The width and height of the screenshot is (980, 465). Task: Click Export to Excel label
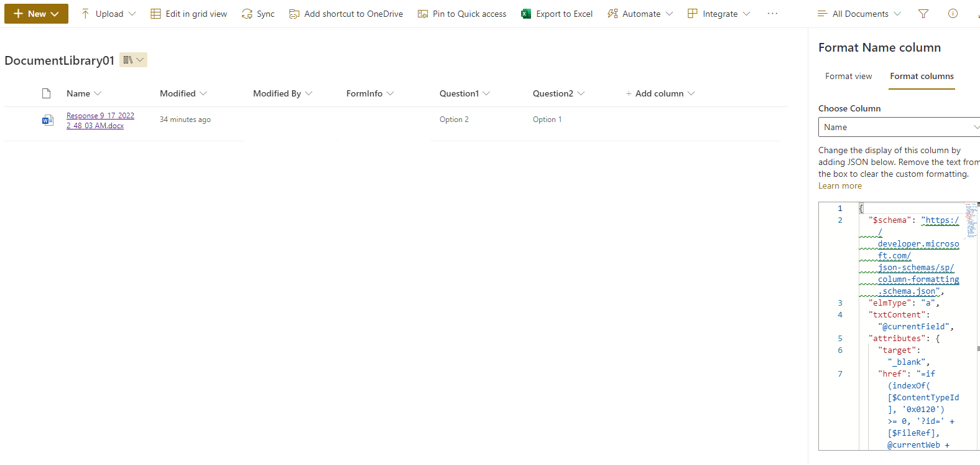click(x=564, y=14)
